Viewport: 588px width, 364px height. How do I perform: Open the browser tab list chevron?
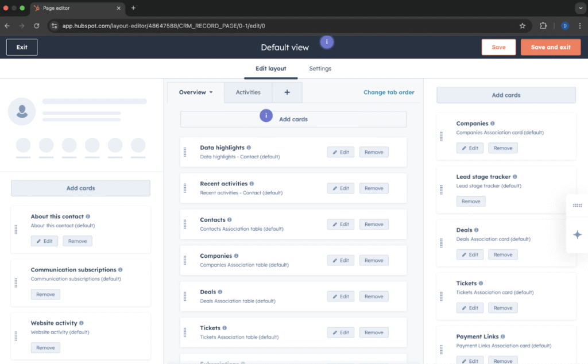point(579,8)
